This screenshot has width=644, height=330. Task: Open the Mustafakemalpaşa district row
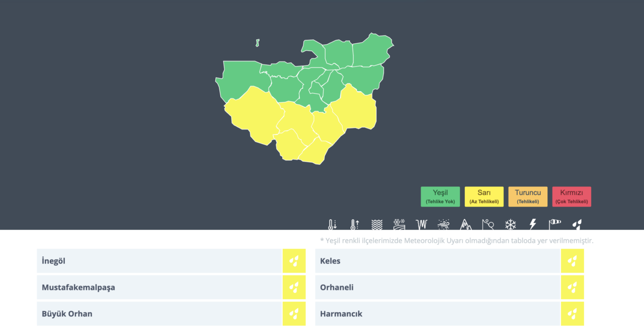pyautogui.click(x=159, y=287)
